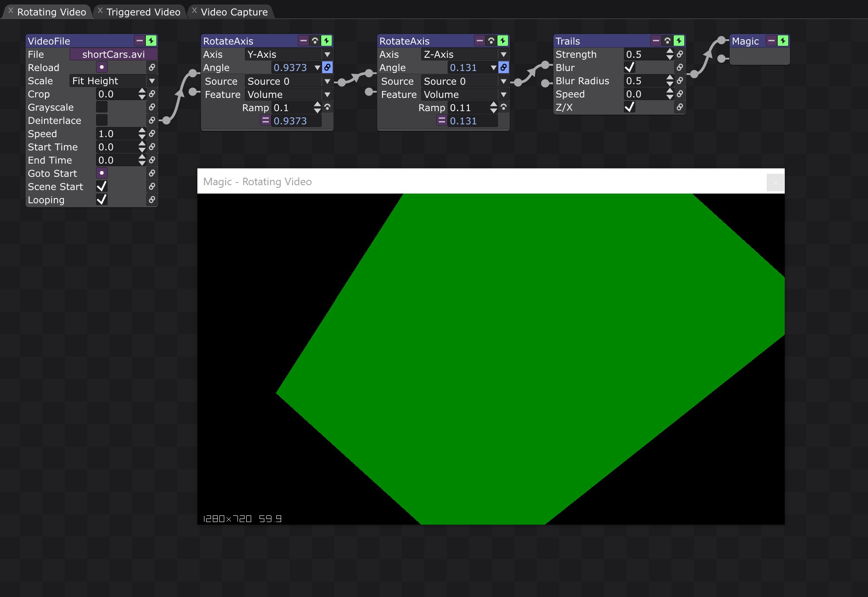Screen dimensions: 868x597
Task: Click the modulation icon on Y-Axis RotateAxis header
Action: pos(315,41)
